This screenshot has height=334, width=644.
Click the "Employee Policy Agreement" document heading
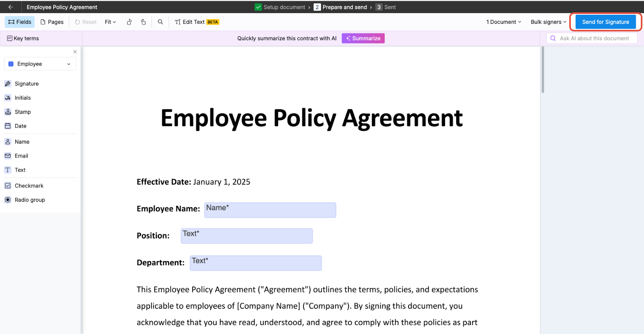tap(311, 118)
